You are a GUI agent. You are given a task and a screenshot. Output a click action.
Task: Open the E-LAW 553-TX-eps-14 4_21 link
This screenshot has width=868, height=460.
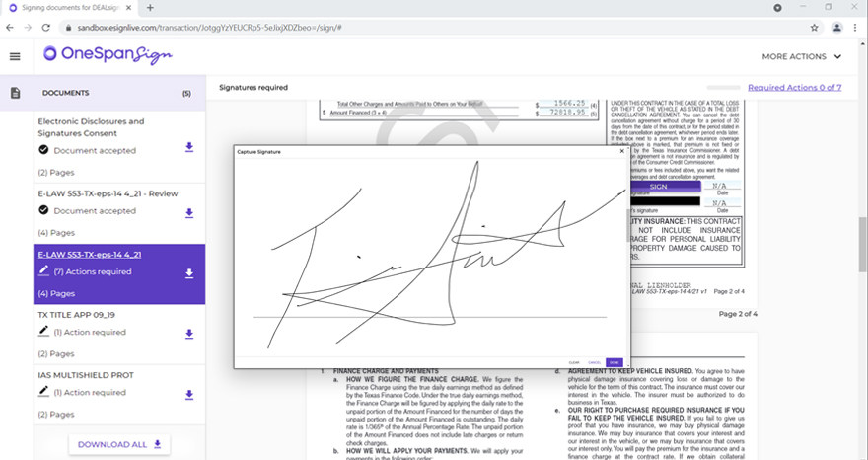click(x=90, y=255)
